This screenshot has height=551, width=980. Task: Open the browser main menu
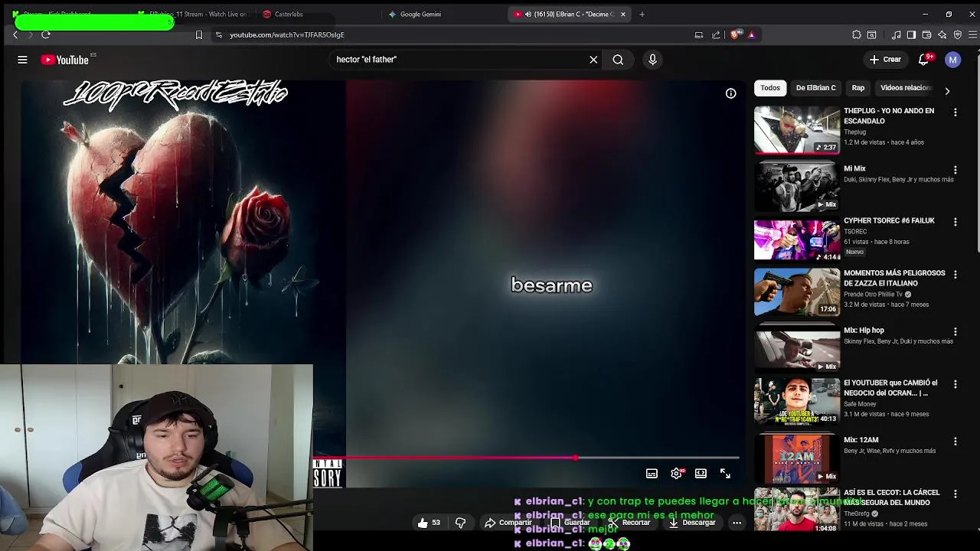(973, 34)
